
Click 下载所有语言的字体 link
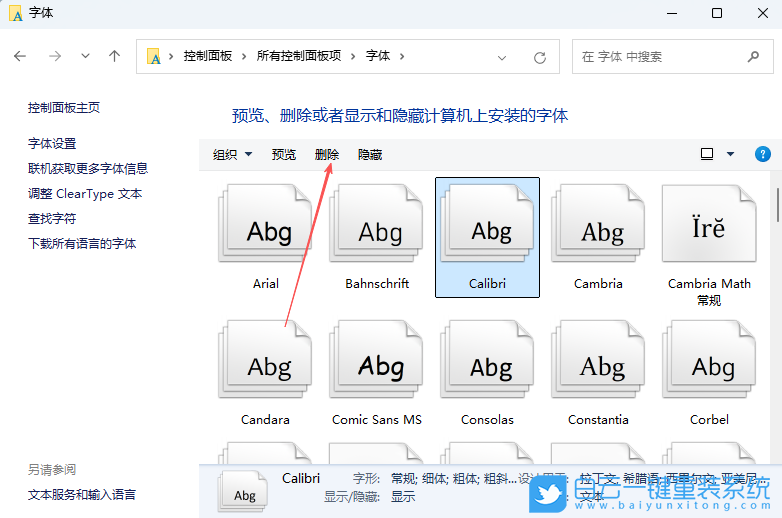point(82,243)
